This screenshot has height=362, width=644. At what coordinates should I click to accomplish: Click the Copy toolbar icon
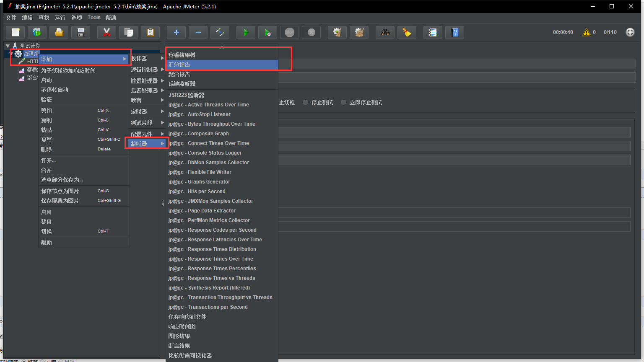tap(129, 32)
